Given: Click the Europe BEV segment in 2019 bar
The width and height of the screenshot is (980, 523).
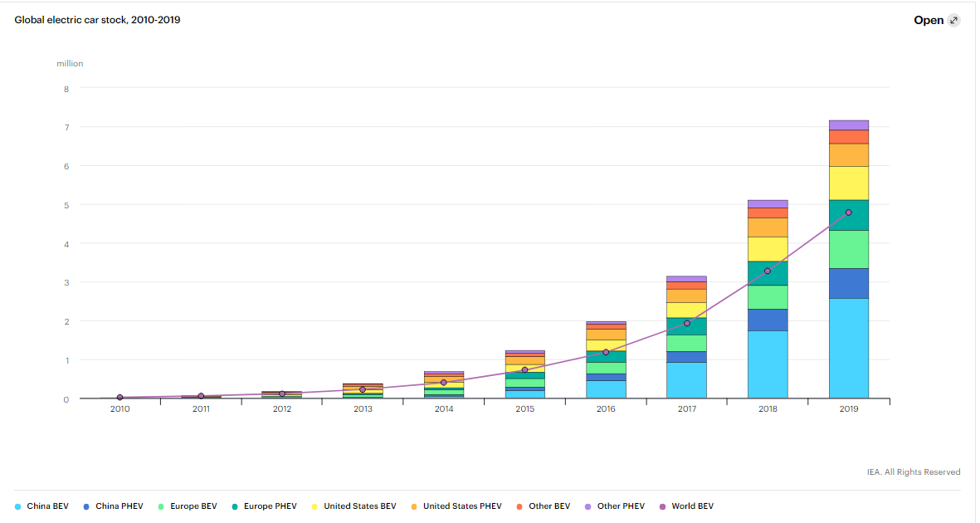Looking at the screenshot, I should [849, 250].
